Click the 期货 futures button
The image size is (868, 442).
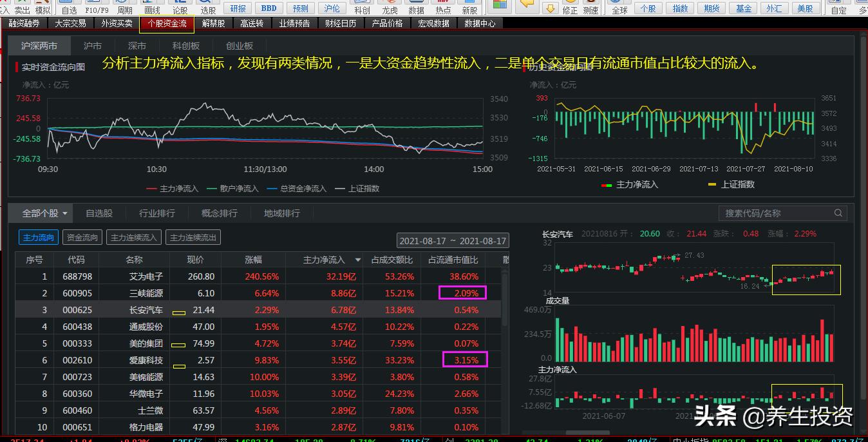click(x=712, y=8)
